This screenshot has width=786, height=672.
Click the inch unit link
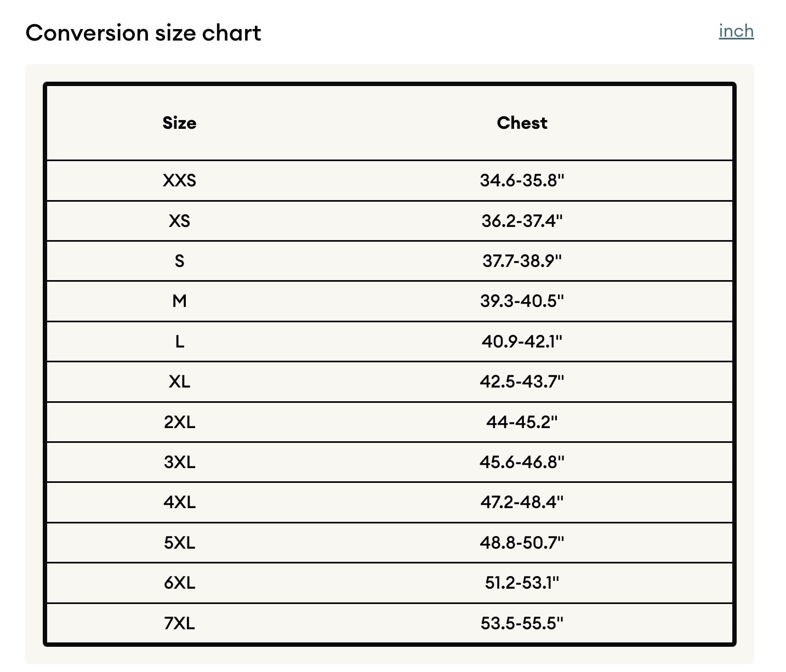[x=736, y=31]
